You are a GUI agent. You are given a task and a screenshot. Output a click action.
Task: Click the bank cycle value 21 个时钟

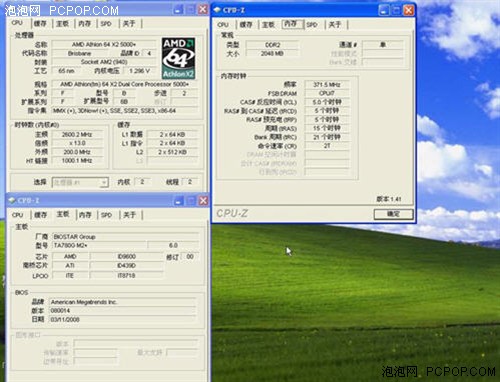pyautogui.click(x=327, y=137)
